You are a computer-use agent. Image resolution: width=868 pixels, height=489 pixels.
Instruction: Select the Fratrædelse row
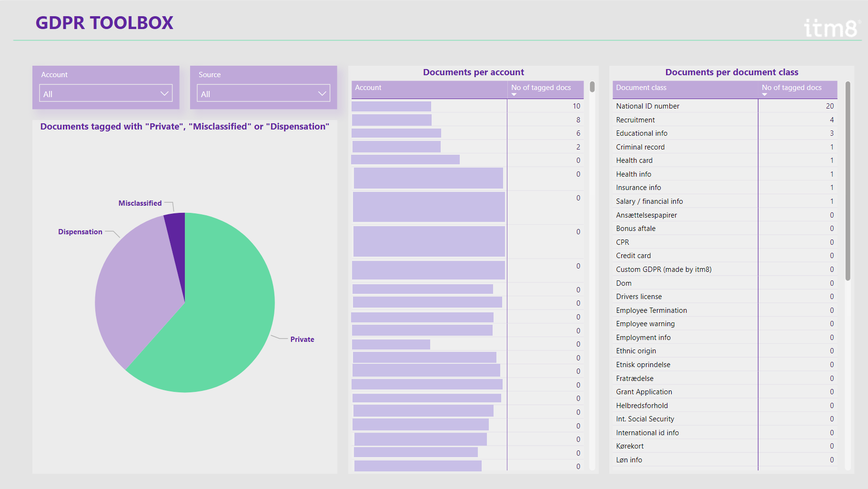tap(725, 379)
